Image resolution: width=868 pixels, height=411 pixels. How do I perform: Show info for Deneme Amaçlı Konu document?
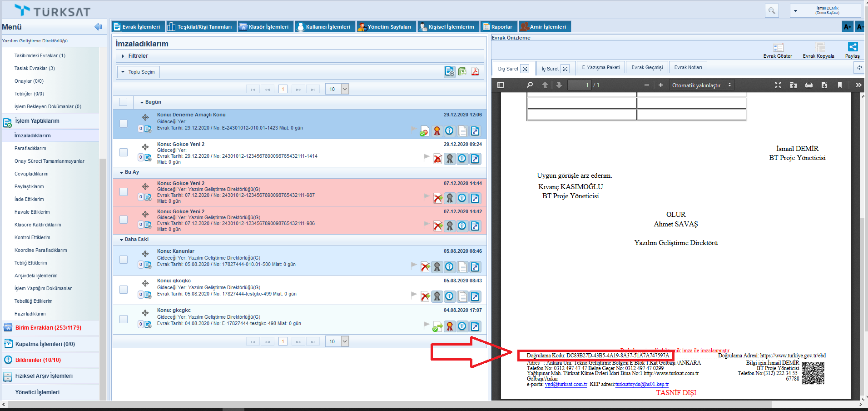tap(449, 131)
